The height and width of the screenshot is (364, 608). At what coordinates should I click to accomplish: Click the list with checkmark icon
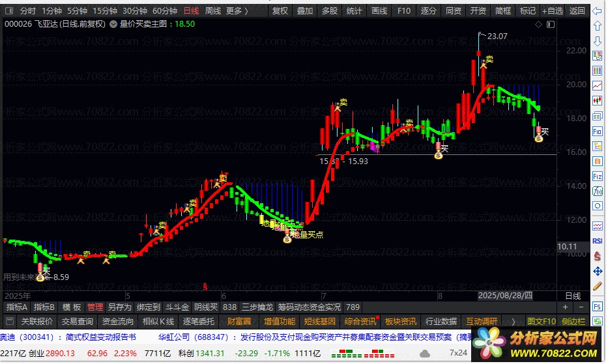(597, 56)
